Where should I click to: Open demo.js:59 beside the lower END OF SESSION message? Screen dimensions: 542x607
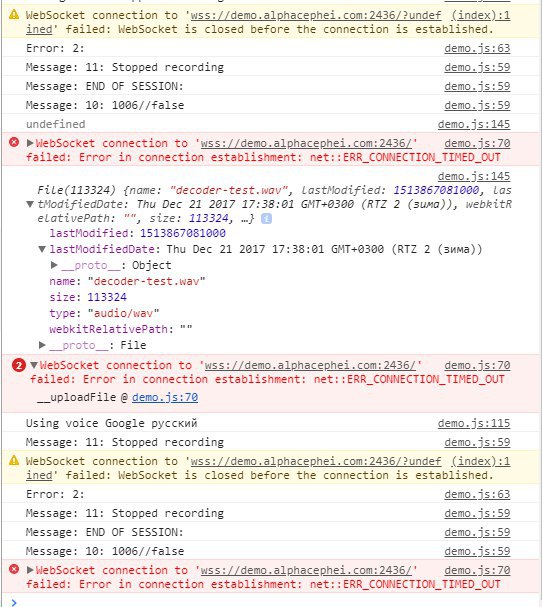click(x=477, y=532)
